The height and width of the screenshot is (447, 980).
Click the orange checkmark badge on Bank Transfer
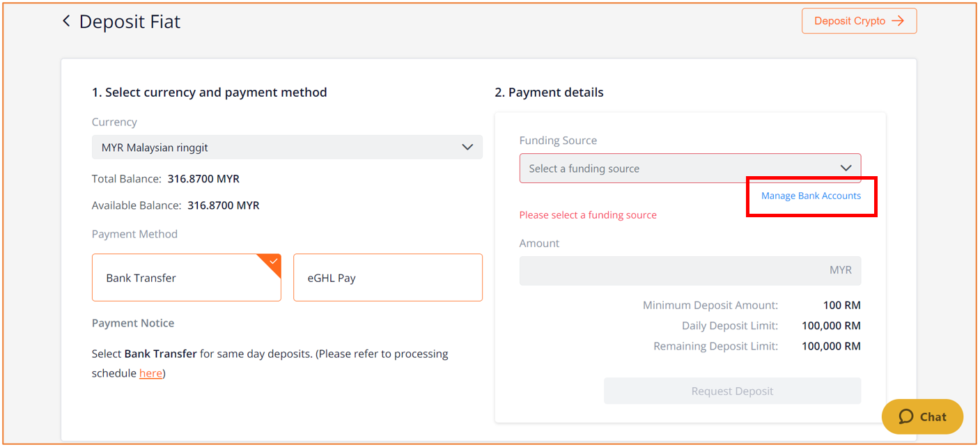click(270, 264)
